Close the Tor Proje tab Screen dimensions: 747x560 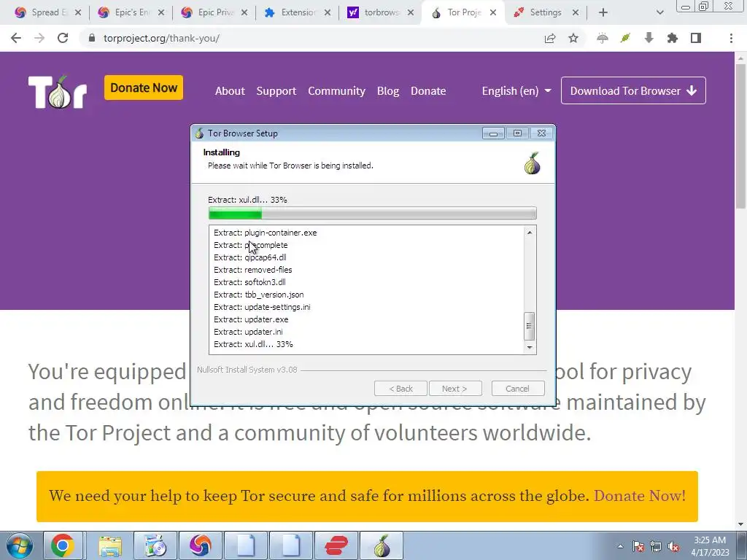493,12
